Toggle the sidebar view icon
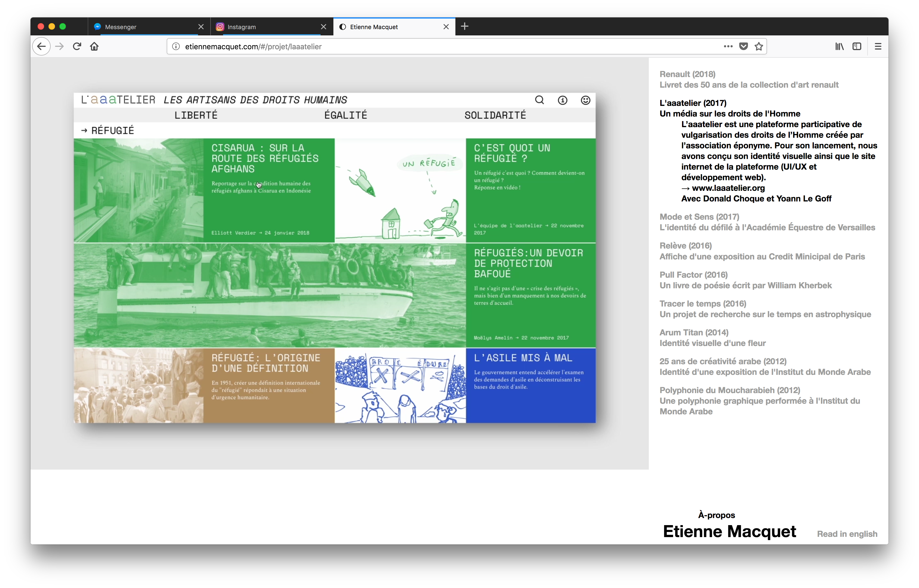 click(857, 47)
